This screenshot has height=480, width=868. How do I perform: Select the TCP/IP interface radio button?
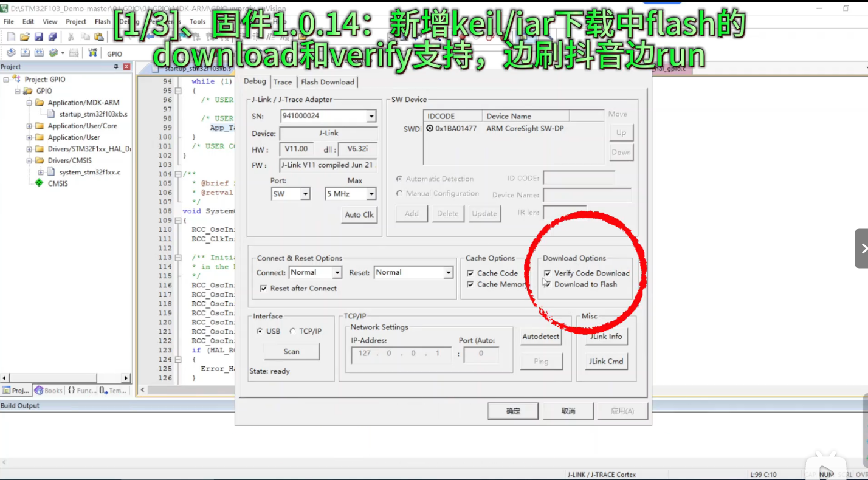coord(292,331)
